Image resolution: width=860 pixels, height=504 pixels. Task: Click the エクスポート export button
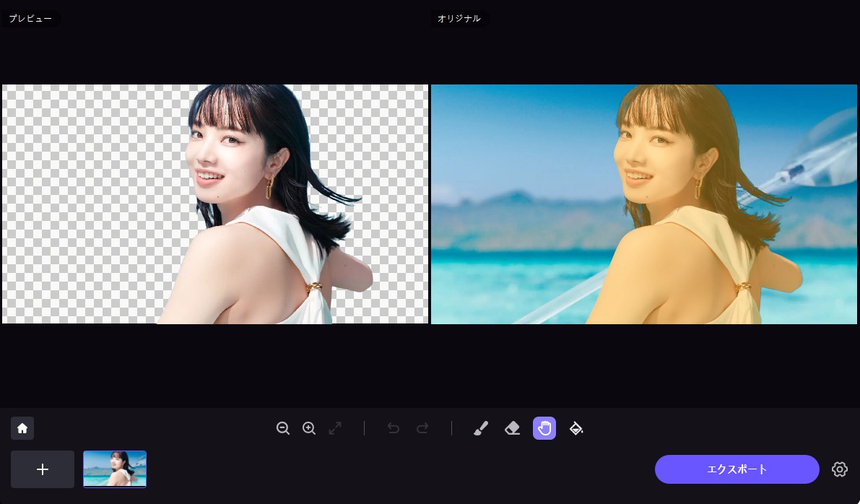(737, 469)
